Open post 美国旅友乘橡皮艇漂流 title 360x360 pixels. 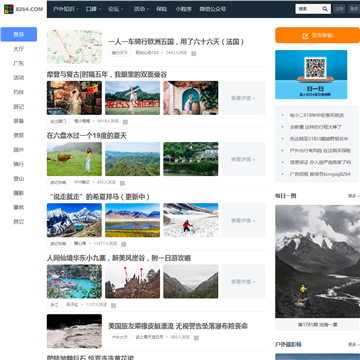178,326
